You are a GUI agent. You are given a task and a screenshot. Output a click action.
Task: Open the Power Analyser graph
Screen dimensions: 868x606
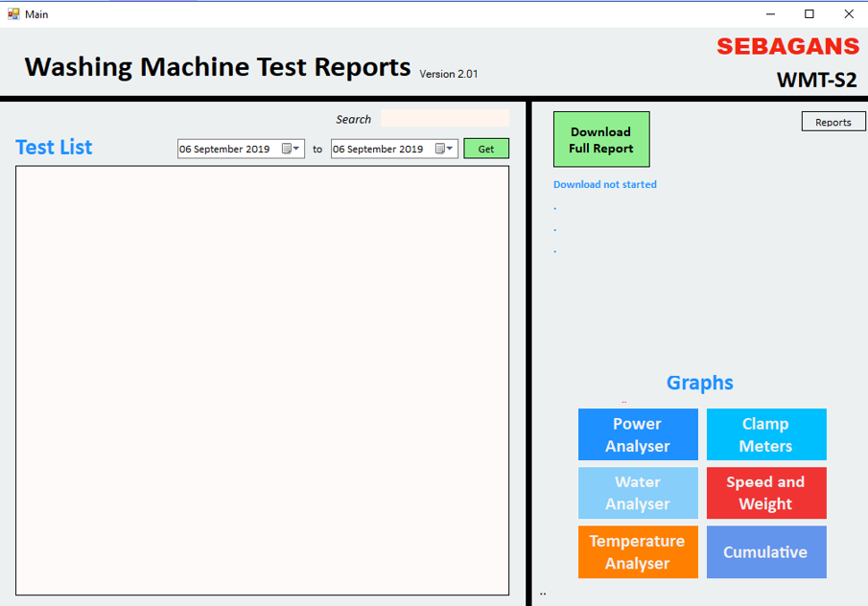click(x=638, y=434)
